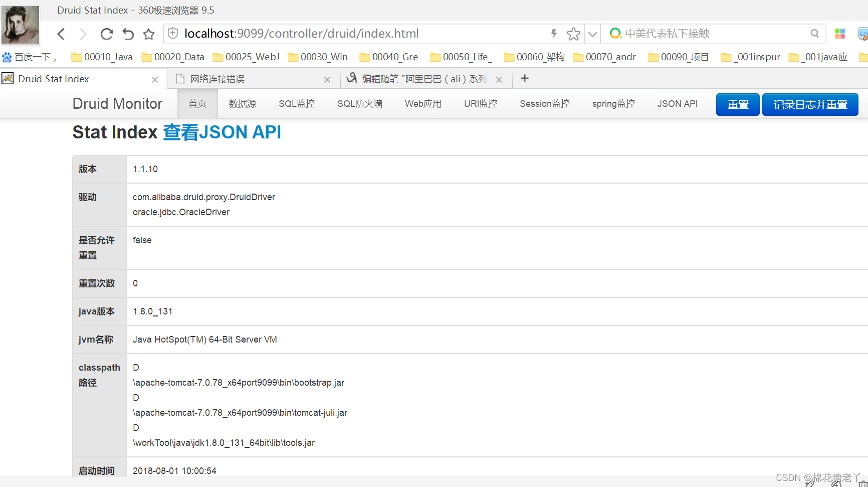Open the colorful apps grid icon
The width and height of the screenshot is (868, 487).
pos(840,34)
